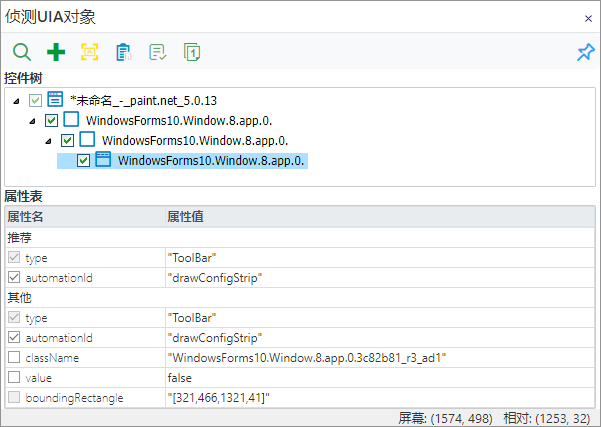Click the window icon of paint.net root node
This screenshot has width=601, height=427.
pos(55,99)
